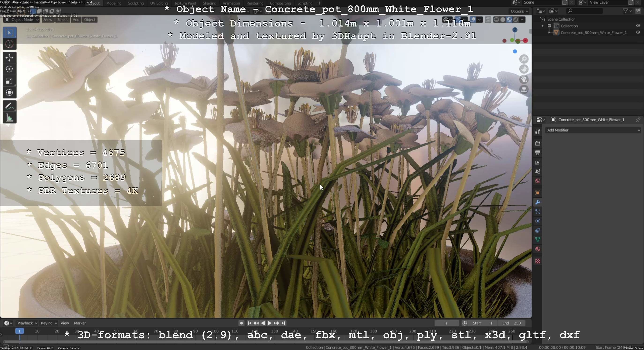The width and height of the screenshot is (644, 350).
Task: Open the Material properties tab
Action: [x=538, y=249]
